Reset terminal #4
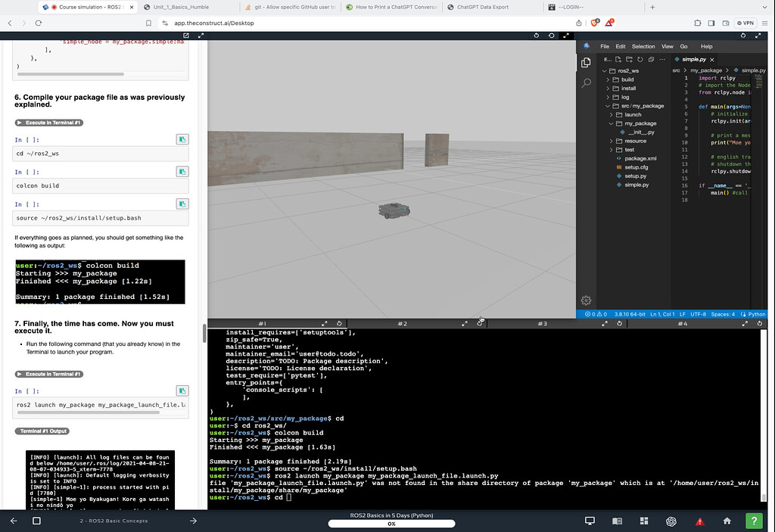 [760, 323]
